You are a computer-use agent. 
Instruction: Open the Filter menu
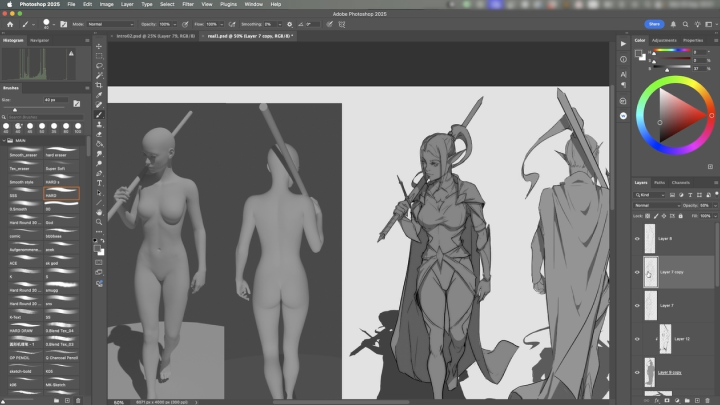click(188, 4)
